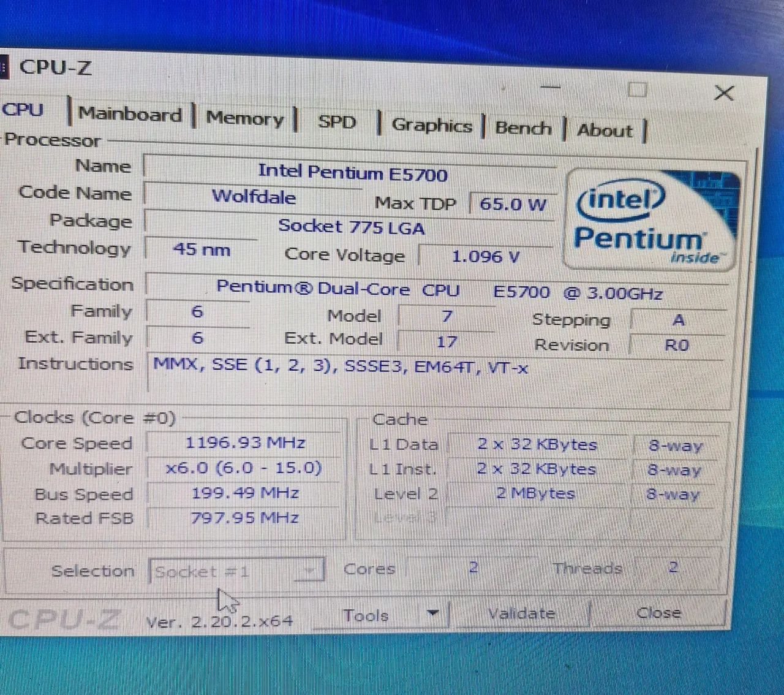Click the Package value Socket 775 LGA
This screenshot has height=695, width=784.
tap(350, 227)
